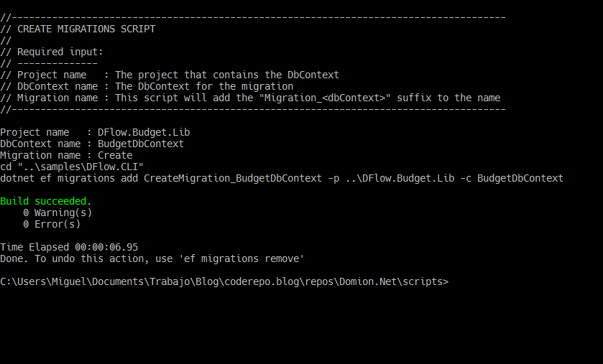This screenshot has height=364, width=603.
Task: Click the 'Time Elapsed 00:00:06.95' line
Action: click(x=69, y=247)
